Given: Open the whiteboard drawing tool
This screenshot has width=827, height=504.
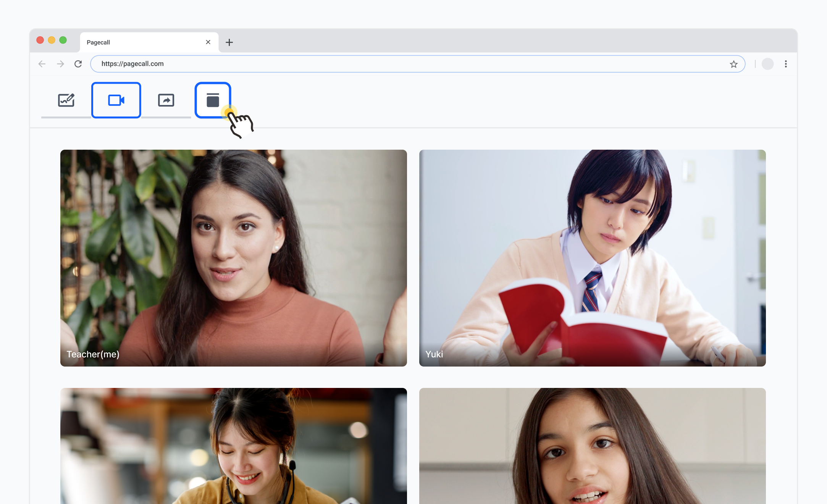Looking at the screenshot, I should point(66,100).
